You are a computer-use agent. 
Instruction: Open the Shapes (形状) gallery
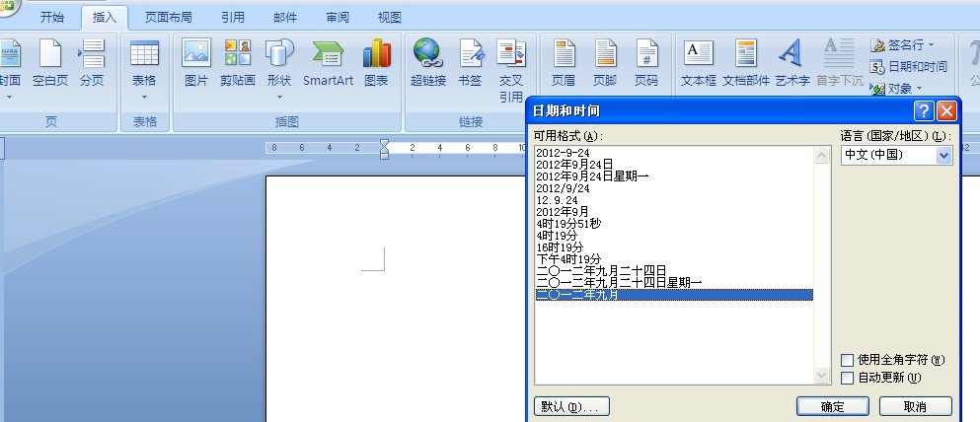(x=279, y=69)
